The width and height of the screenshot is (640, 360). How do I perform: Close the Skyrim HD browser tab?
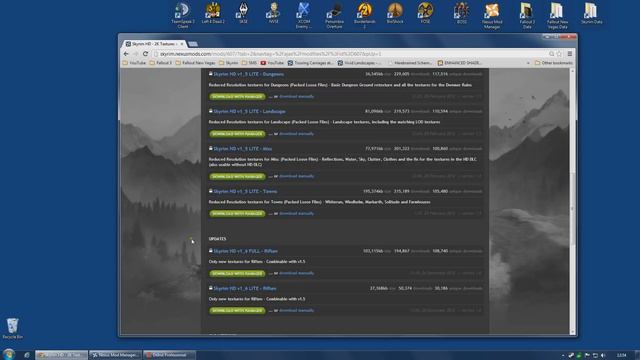[x=182, y=44]
